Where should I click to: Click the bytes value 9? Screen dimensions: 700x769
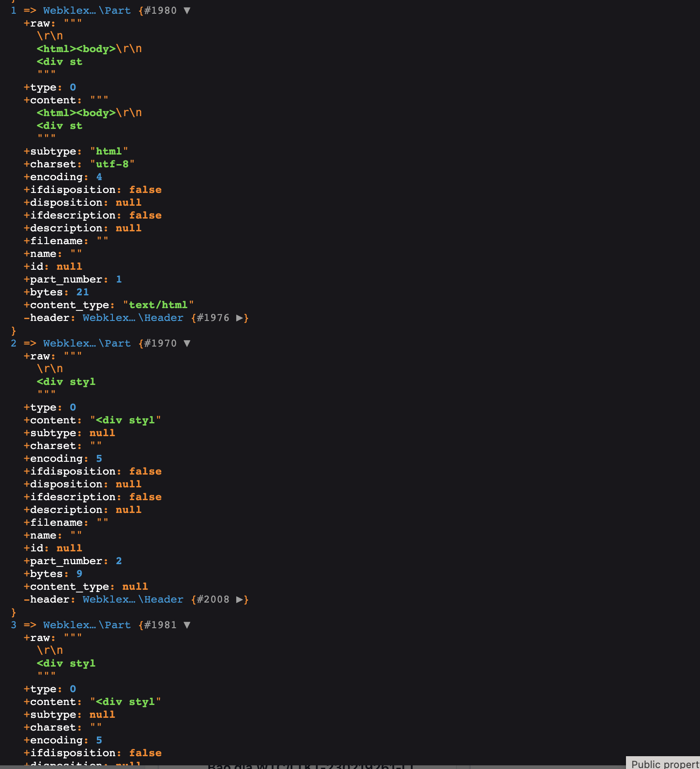click(x=80, y=574)
